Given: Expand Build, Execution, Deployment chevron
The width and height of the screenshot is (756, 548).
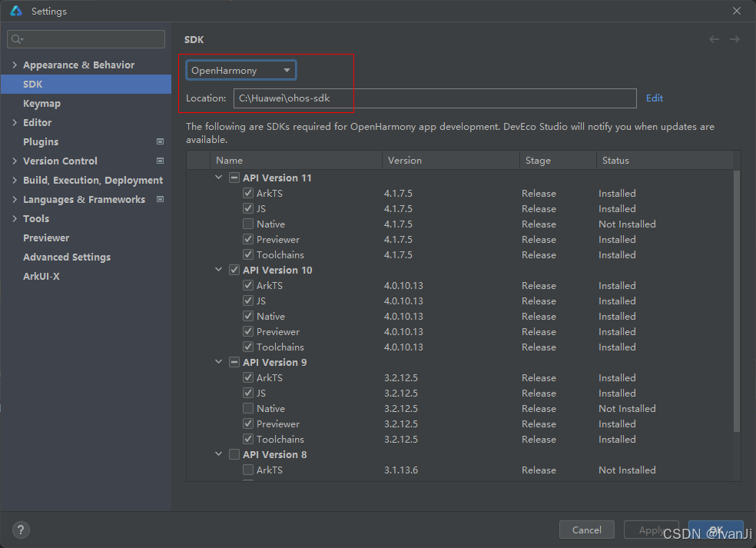Looking at the screenshot, I should click(15, 181).
